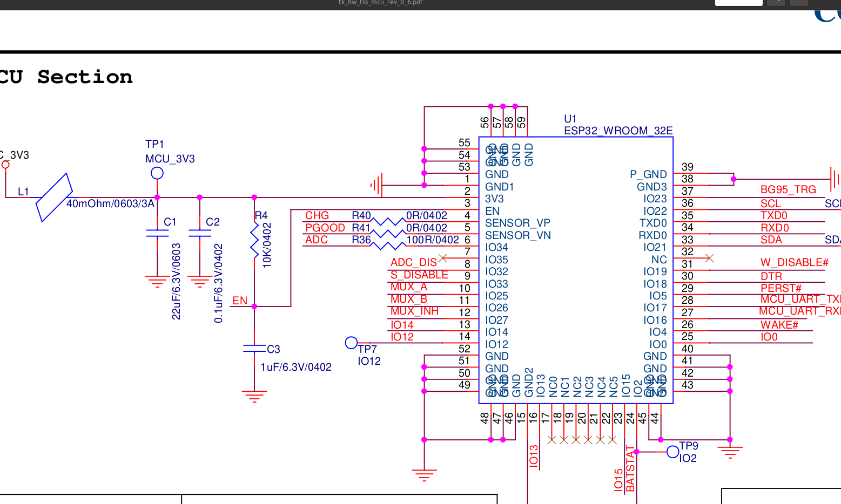Image resolution: width=841 pixels, height=504 pixels.
Task: Click the TP1 test point label
Action: pos(154,144)
